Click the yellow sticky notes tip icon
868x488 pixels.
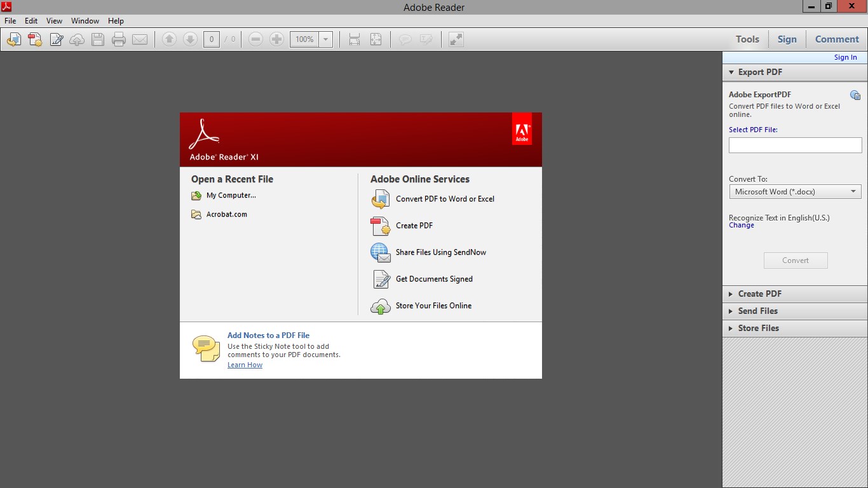click(206, 349)
